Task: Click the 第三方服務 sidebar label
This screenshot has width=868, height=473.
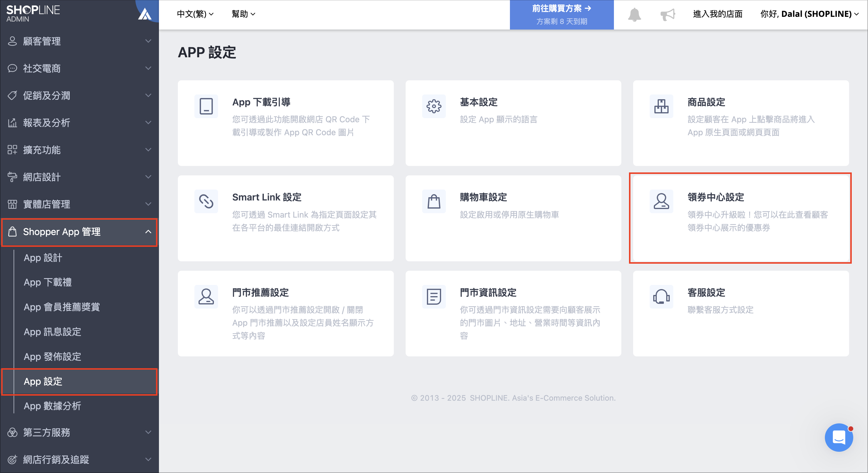Action: (46, 432)
